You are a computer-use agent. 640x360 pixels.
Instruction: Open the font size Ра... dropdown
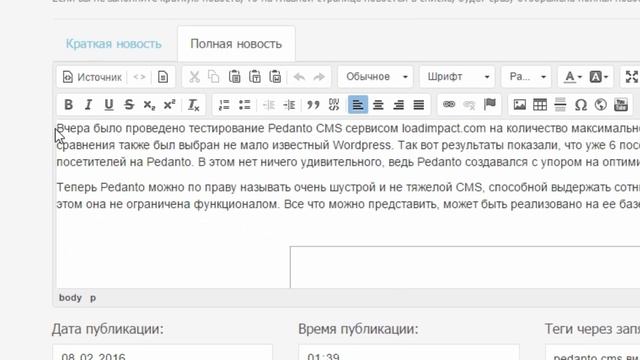[x=526, y=77]
